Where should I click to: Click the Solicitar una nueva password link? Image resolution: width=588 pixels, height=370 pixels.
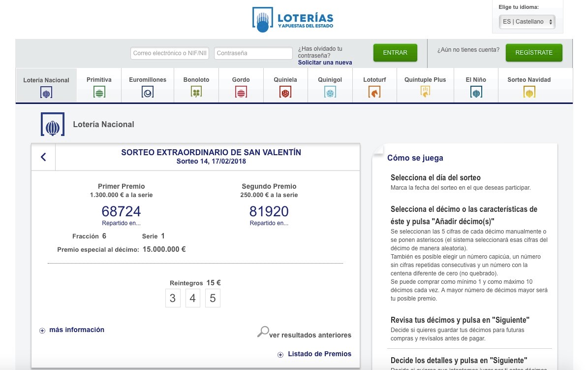coord(325,63)
